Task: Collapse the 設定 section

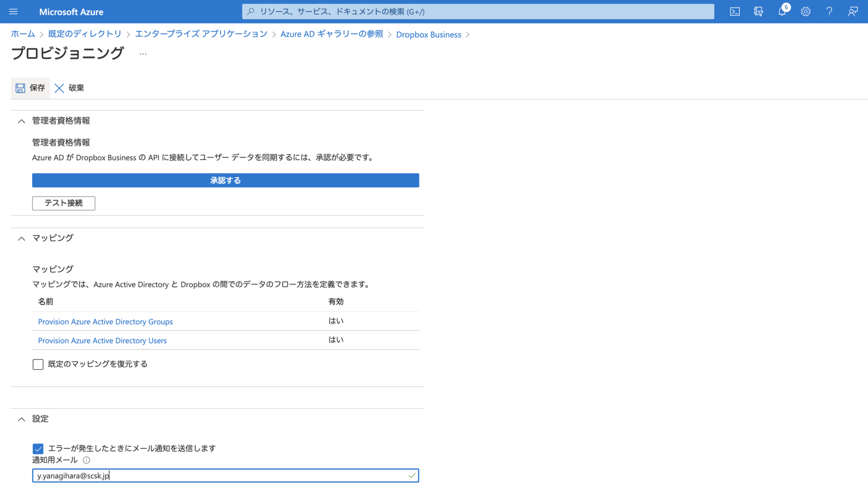Action: click(x=21, y=420)
